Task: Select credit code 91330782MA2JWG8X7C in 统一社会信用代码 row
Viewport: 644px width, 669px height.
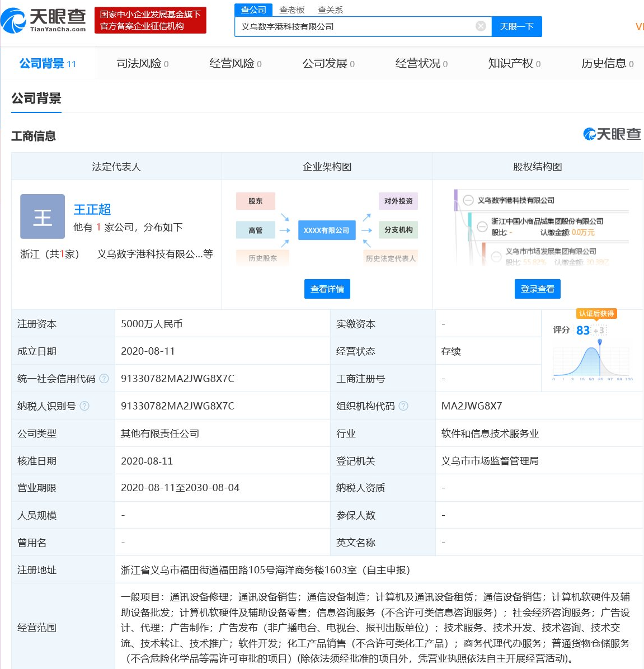Action: [x=177, y=379]
